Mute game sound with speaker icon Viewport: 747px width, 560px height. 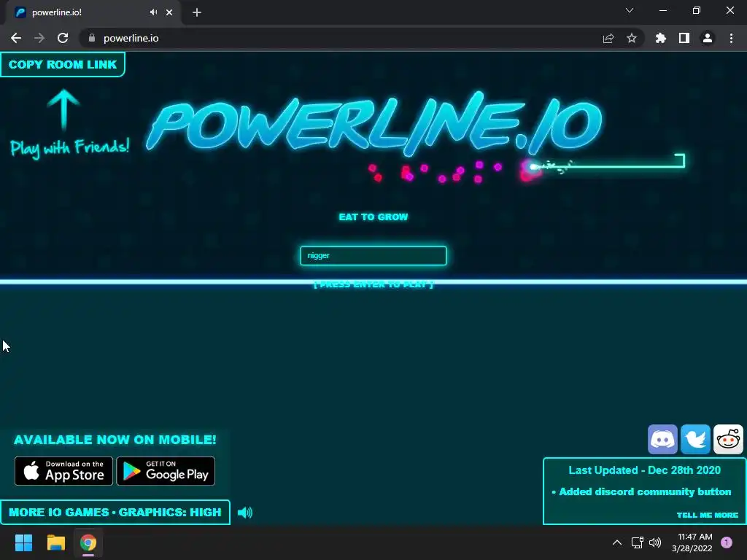pos(245,513)
